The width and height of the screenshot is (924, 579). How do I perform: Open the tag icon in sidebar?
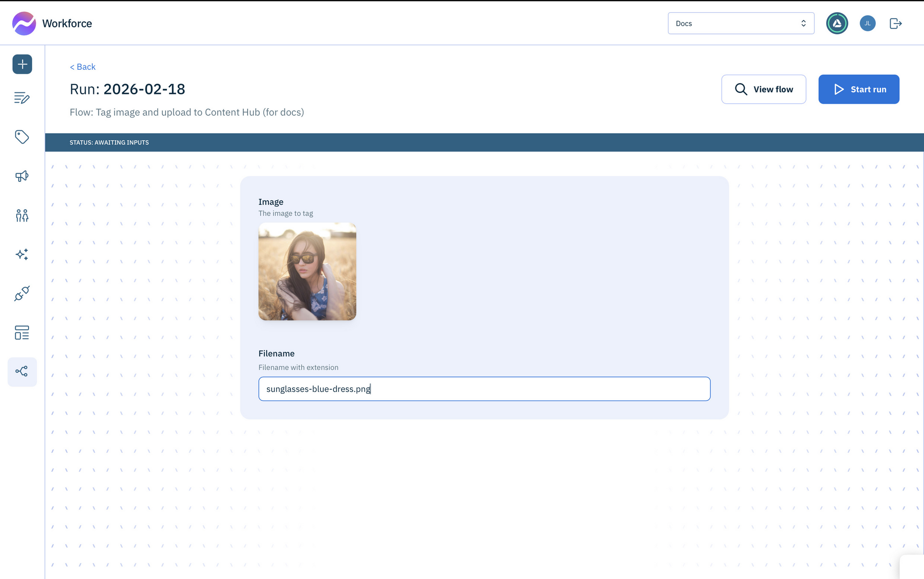22,137
